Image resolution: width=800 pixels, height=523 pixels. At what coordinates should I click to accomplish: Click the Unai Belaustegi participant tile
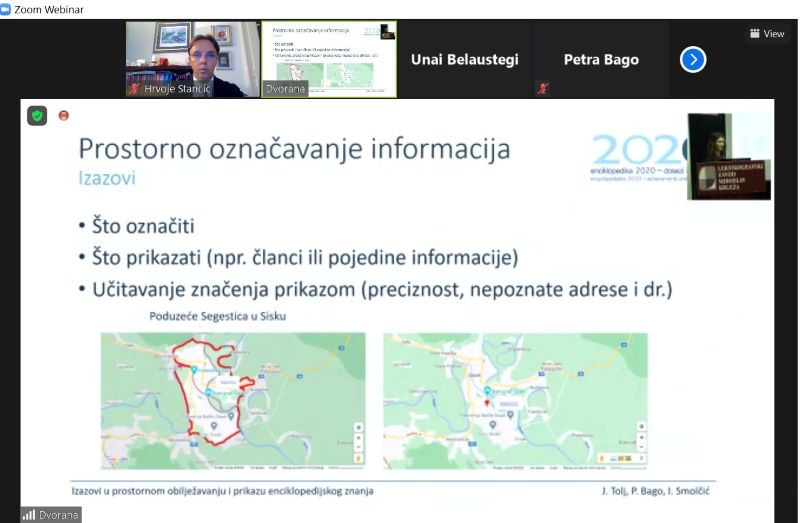click(465, 60)
